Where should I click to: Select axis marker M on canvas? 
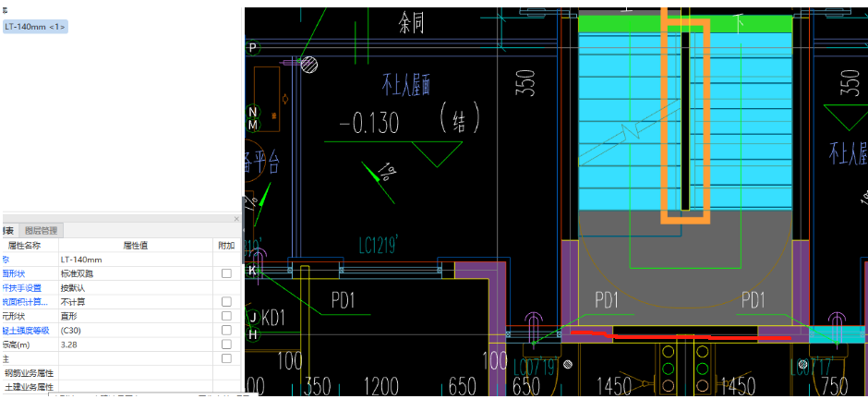pos(252,126)
